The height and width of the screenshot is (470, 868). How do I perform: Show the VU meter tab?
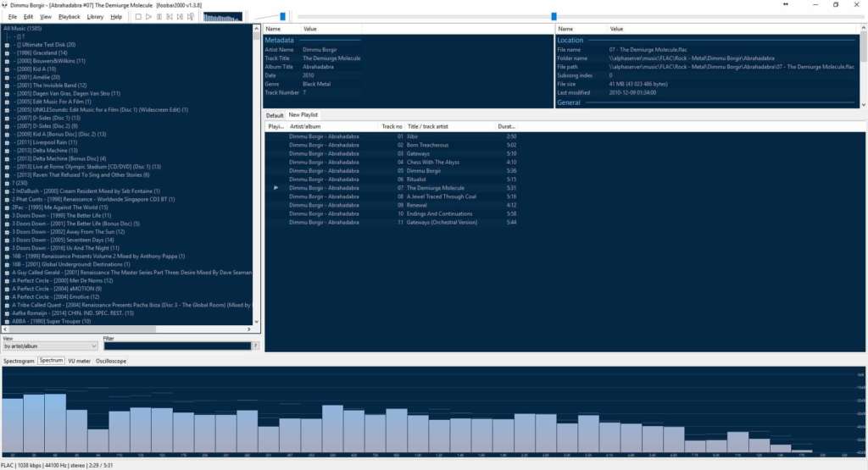[79, 361]
